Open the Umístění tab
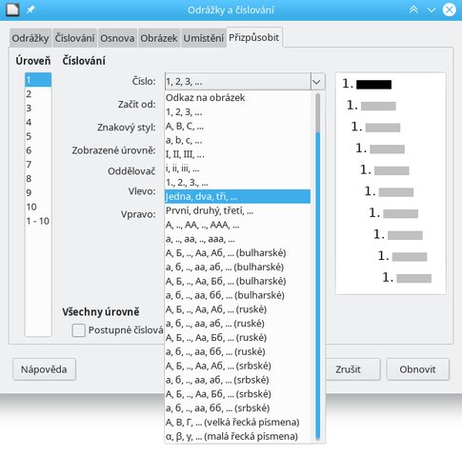This screenshot has height=476, width=462. [x=204, y=38]
